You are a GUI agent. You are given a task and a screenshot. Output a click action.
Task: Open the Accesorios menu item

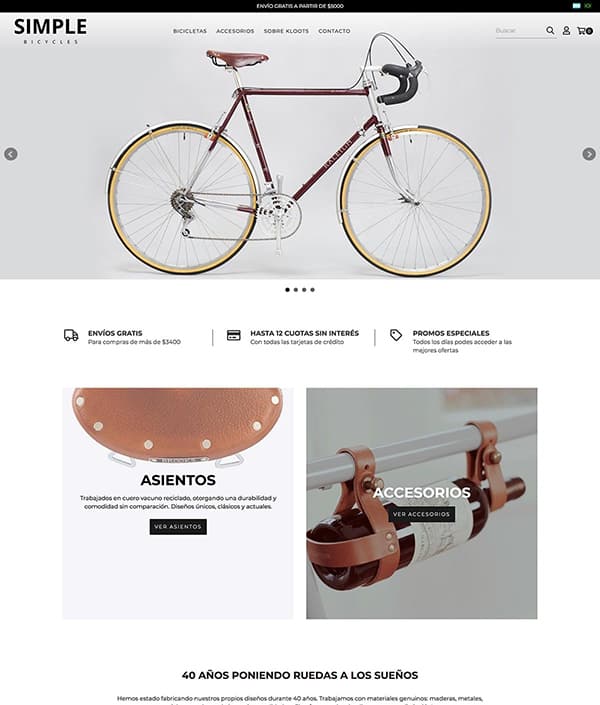point(235,31)
